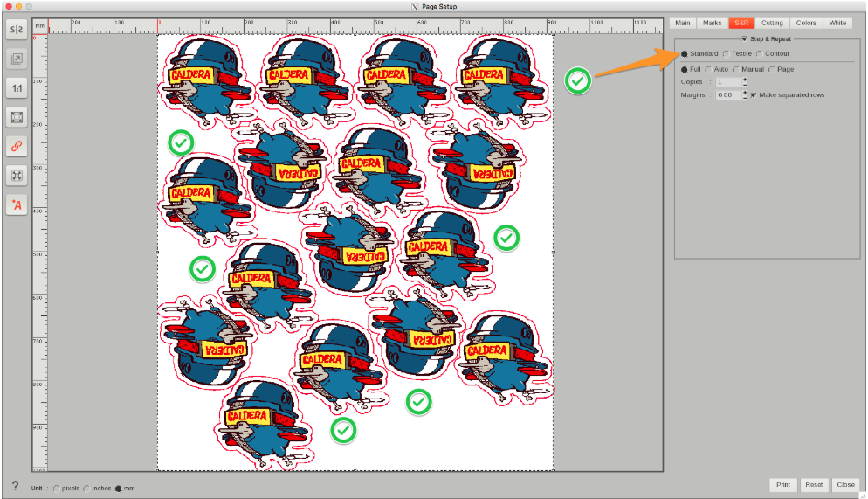Viewport: 868px width, 499px height.
Task: Click the 1:1 actual size icon
Action: click(17, 88)
